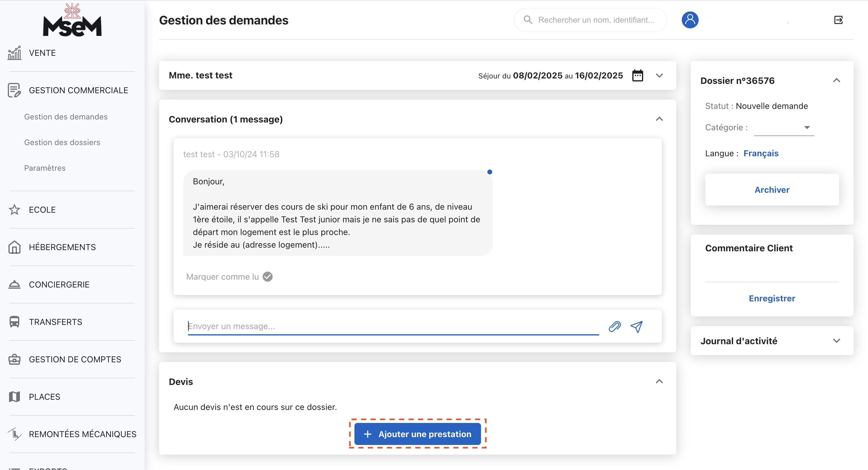The width and height of the screenshot is (868, 470).
Task: Collapse the Conversation section
Action: pos(659,119)
